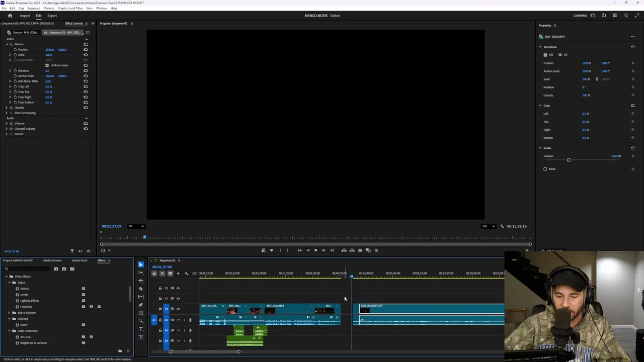The height and width of the screenshot is (362, 644).
Task: Click the timeline horizontal zoom scrollbar
Action: (x=204, y=351)
